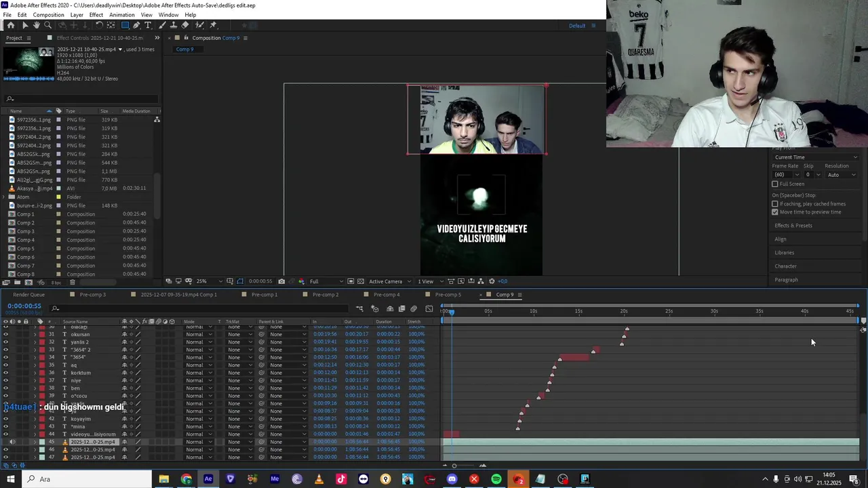Open Media Encoder from the taskbar
The image size is (868, 488).
coord(275,479)
